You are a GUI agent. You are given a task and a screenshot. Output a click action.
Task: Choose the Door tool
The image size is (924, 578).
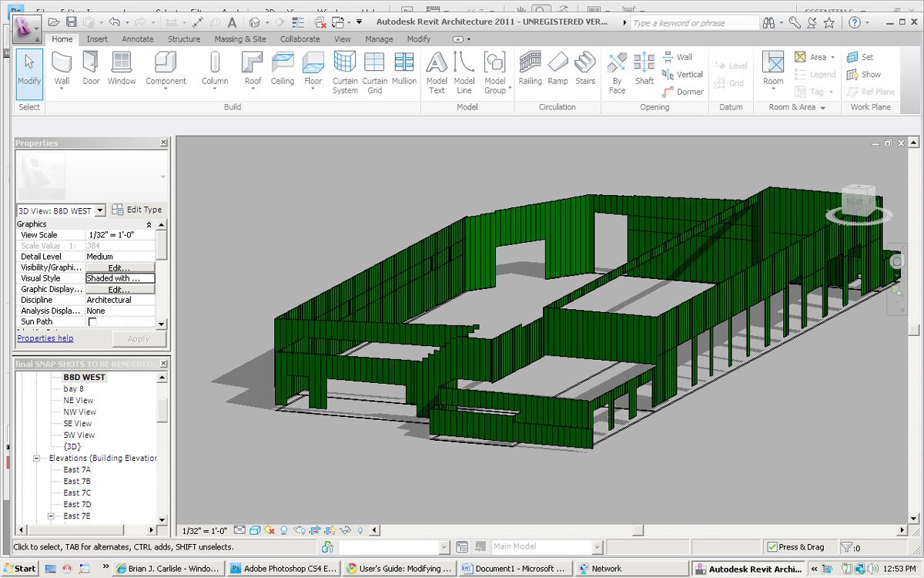pyautogui.click(x=91, y=69)
